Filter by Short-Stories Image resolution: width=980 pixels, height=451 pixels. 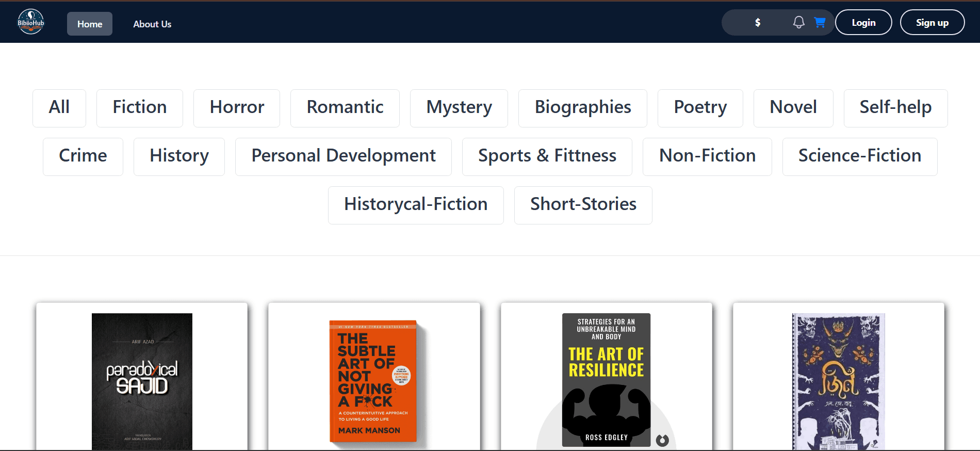pos(583,205)
